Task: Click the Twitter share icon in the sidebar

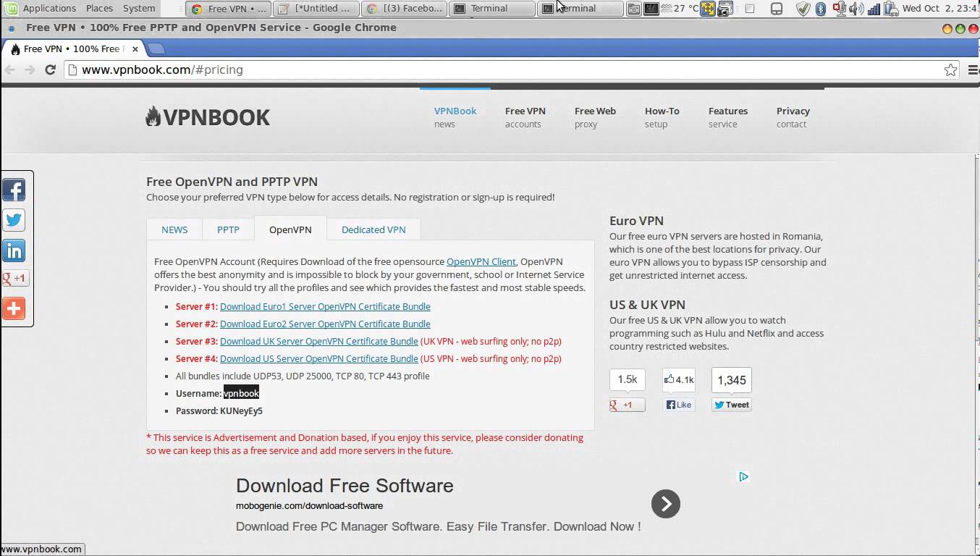Action: [x=14, y=220]
